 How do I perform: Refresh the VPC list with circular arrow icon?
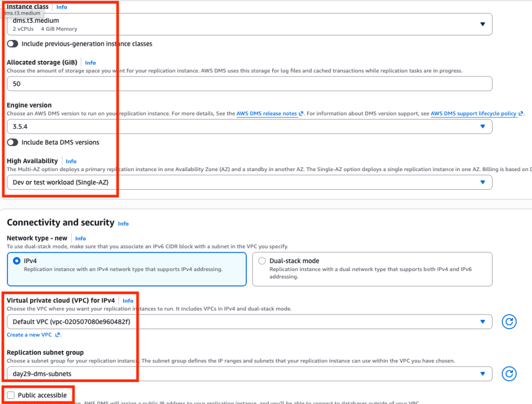click(x=509, y=321)
